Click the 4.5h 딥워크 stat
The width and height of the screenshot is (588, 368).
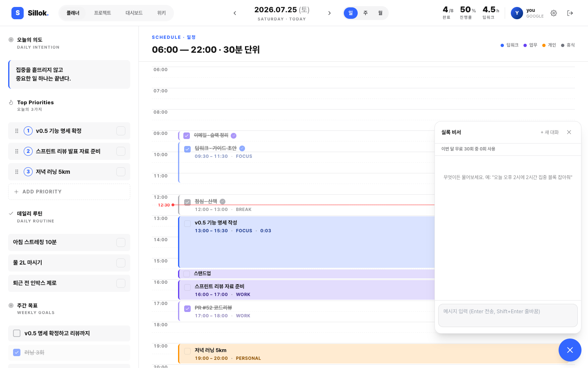point(491,13)
